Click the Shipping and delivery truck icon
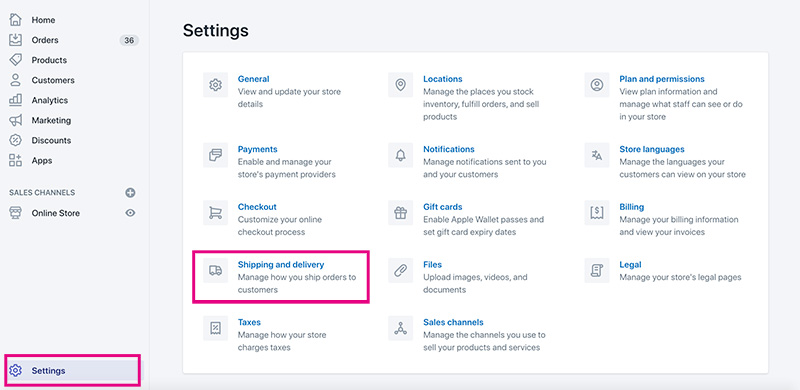Screen dimensions: 800x390 pyautogui.click(x=215, y=271)
